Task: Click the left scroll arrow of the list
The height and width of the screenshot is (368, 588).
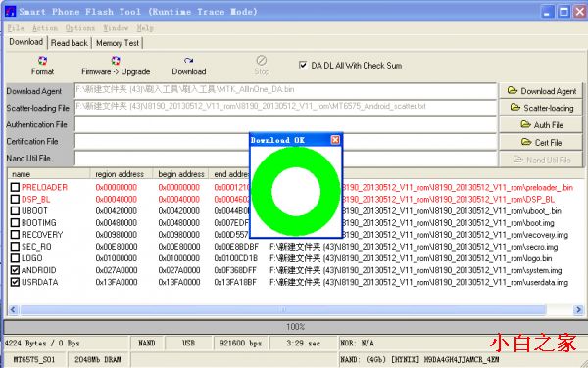Action: click(x=13, y=309)
